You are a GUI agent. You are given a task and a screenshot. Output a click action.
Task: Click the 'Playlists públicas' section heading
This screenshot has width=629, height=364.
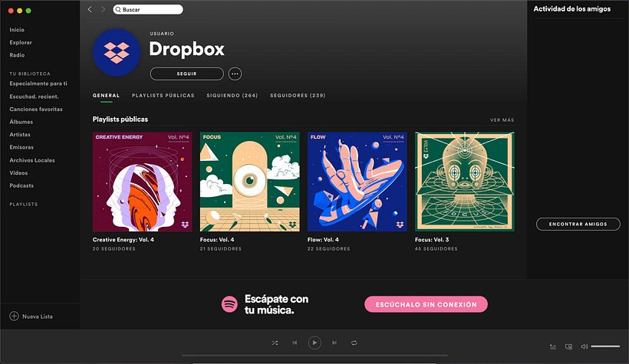120,119
